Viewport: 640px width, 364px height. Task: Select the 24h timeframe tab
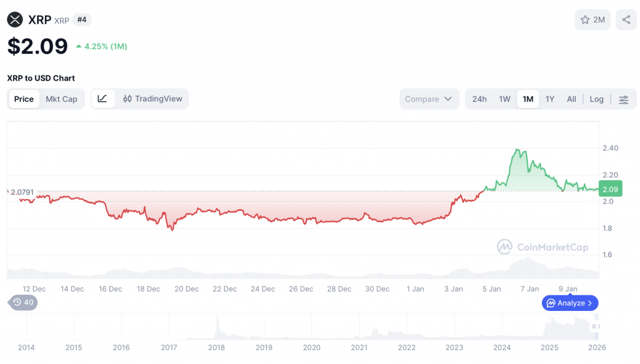tap(479, 99)
